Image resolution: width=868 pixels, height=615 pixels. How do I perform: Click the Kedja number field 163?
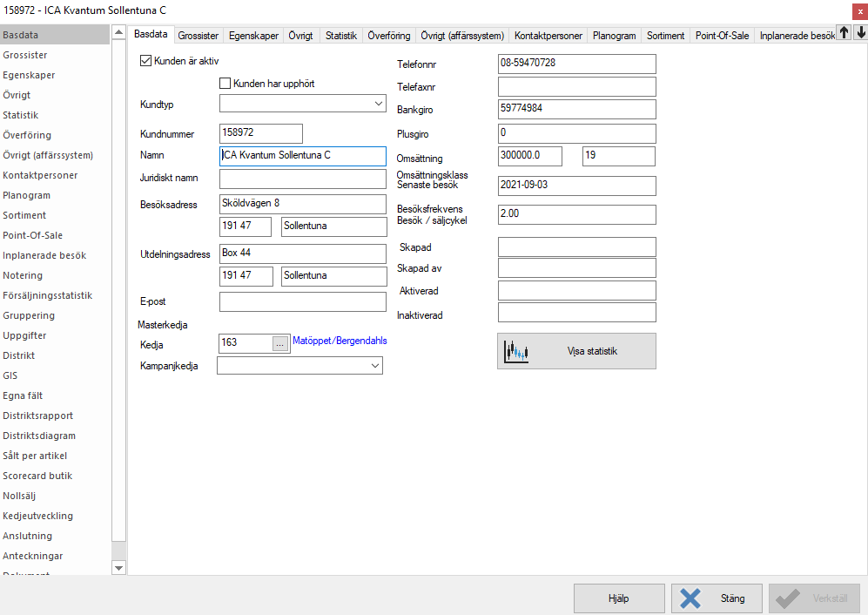(246, 343)
